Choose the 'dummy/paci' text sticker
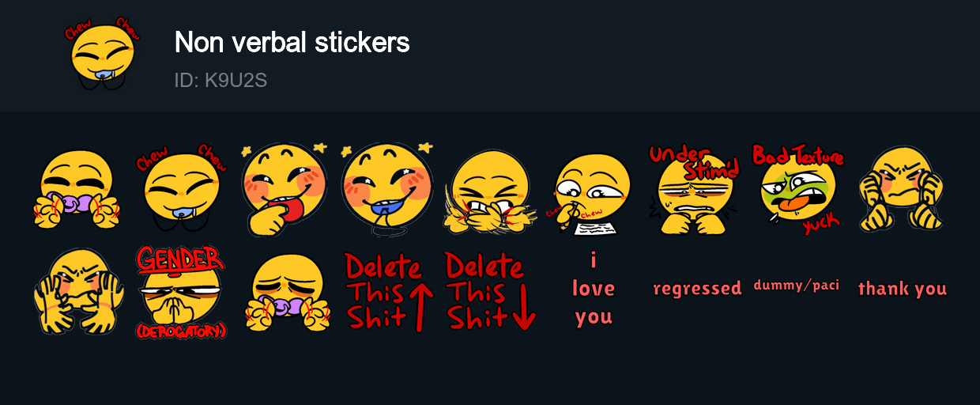The image size is (980, 405). (796, 285)
